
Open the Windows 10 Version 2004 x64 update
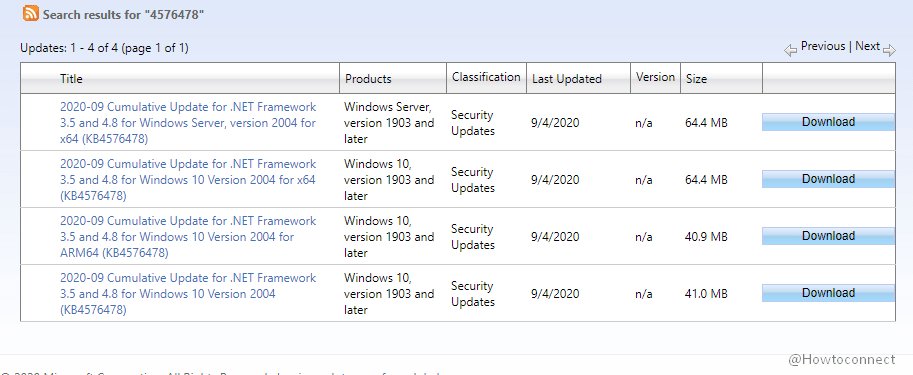click(x=188, y=180)
